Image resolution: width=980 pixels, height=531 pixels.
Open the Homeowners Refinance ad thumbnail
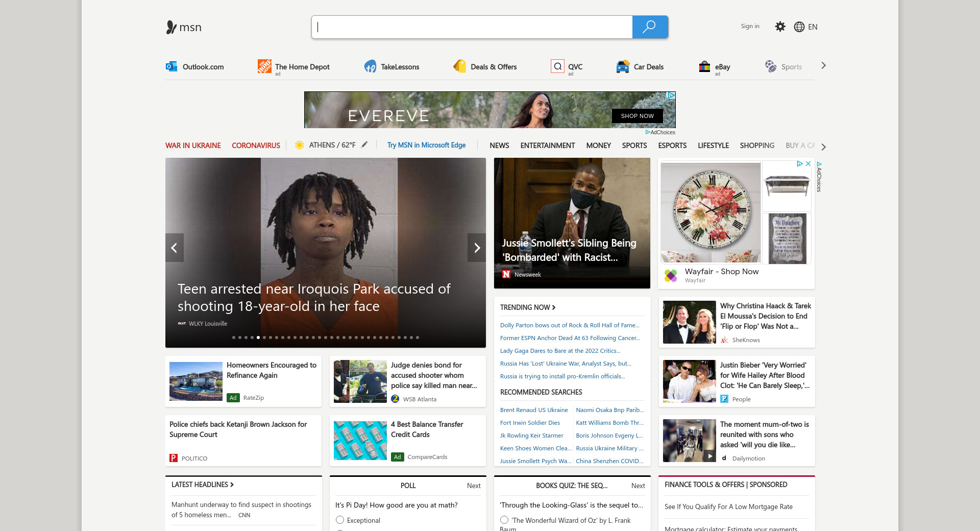pos(196,381)
